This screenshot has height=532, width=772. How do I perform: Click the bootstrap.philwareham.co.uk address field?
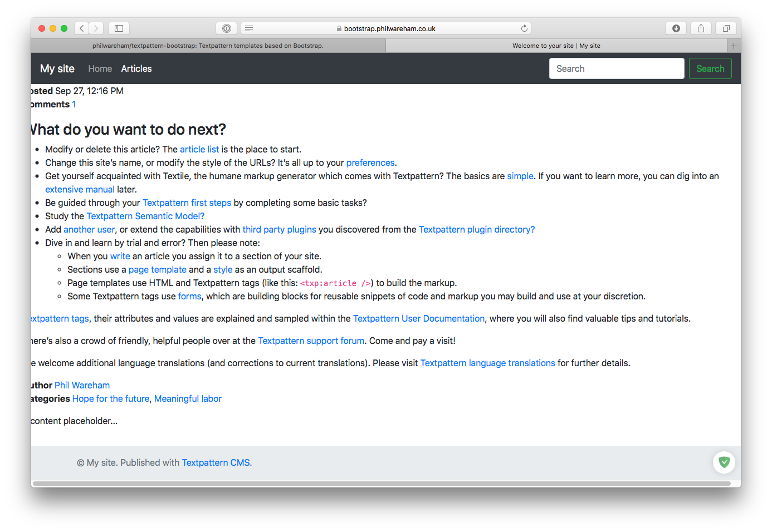pos(385,28)
